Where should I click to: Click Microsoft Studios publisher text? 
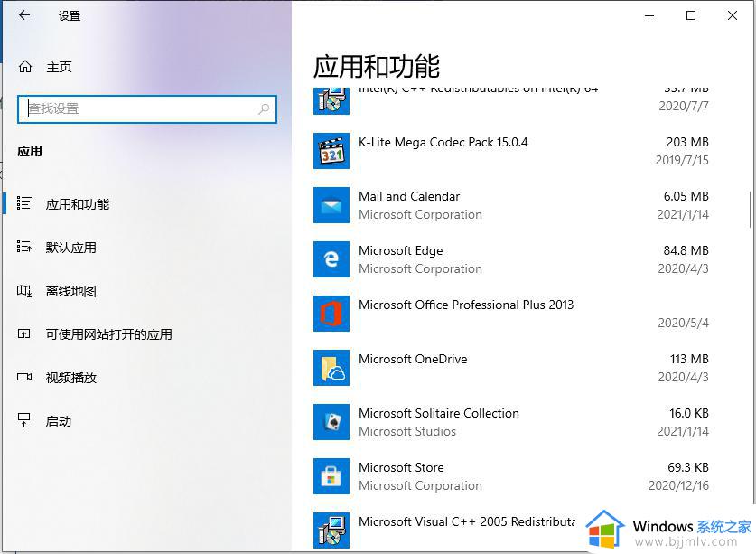407,431
